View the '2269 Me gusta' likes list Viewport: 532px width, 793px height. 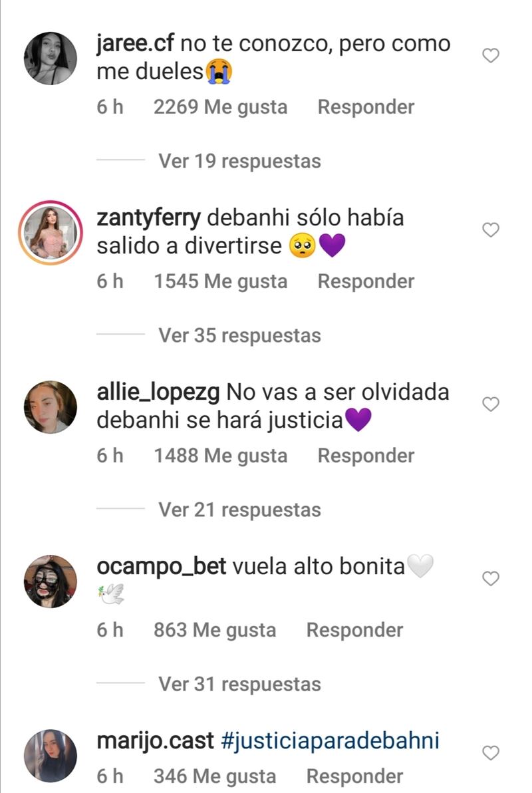221,106
